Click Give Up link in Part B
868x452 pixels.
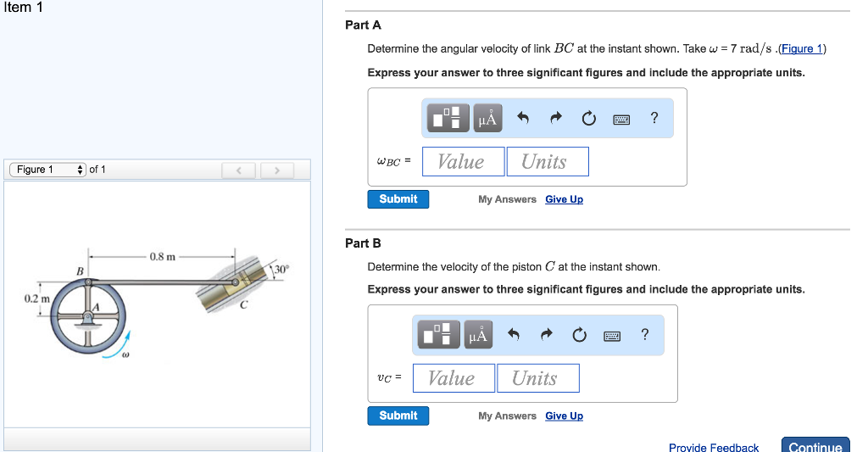click(x=564, y=416)
